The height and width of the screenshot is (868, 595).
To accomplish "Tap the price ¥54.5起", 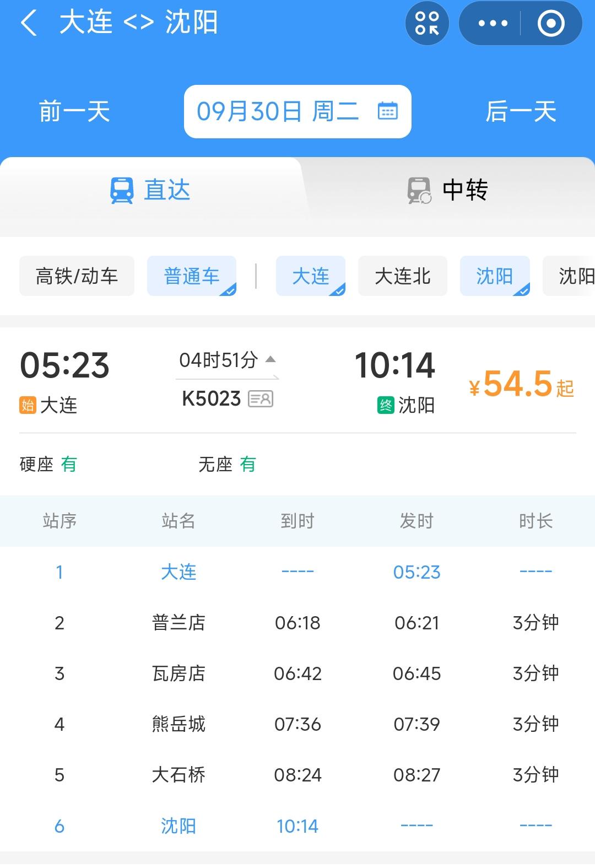I will click(x=521, y=384).
